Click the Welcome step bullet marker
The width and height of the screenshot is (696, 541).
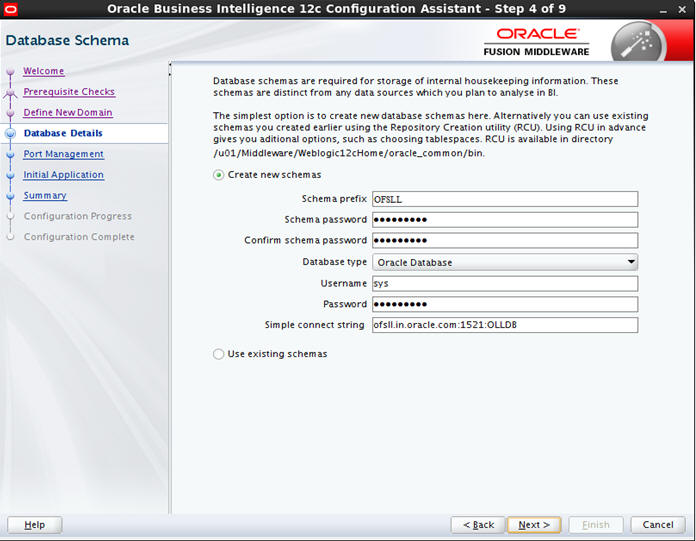click(11, 71)
